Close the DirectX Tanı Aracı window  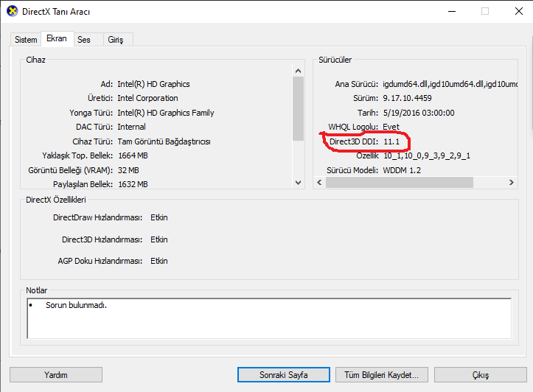(x=519, y=11)
